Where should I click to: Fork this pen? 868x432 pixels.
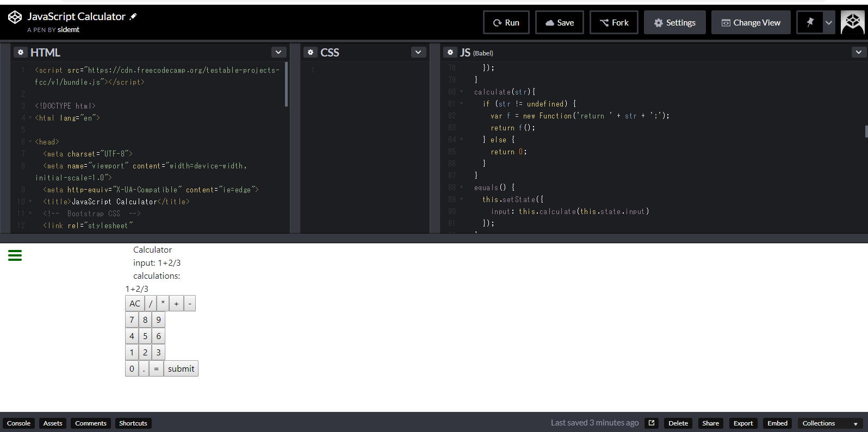point(614,22)
